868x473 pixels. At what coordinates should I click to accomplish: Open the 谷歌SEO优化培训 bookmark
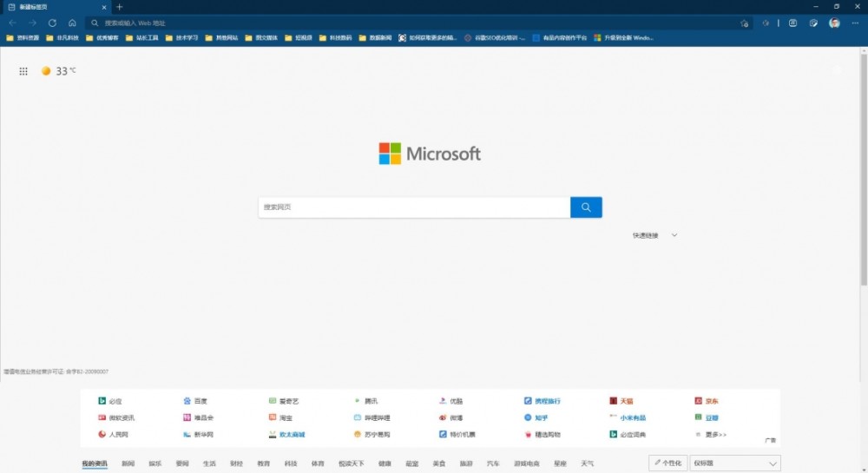(495, 38)
